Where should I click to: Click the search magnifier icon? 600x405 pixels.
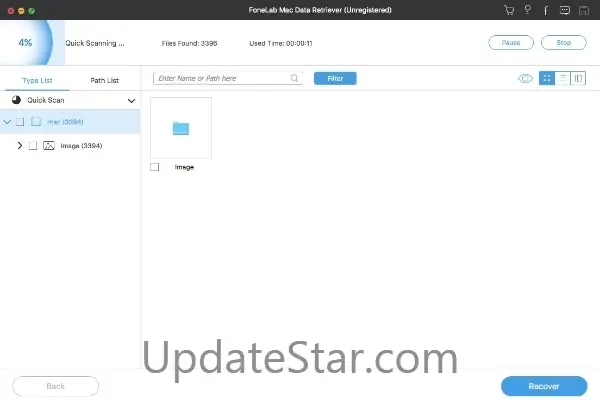294,78
